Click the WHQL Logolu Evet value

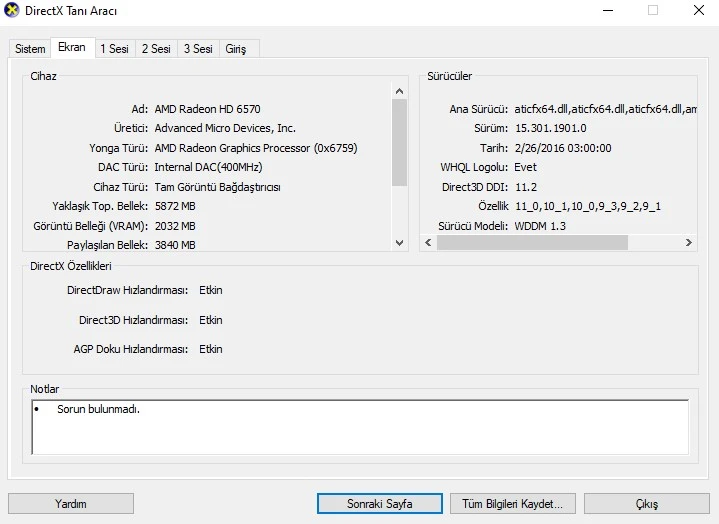click(525, 167)
